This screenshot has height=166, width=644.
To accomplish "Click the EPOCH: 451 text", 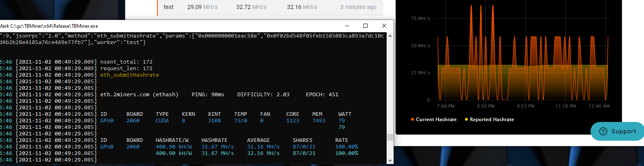I will pos(322,95).
